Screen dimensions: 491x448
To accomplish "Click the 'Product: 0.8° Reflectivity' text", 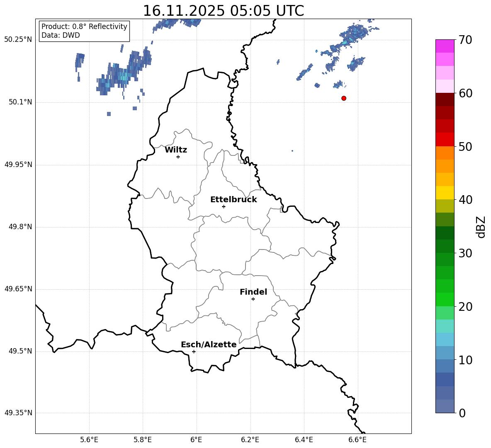I will click(84, 26).
